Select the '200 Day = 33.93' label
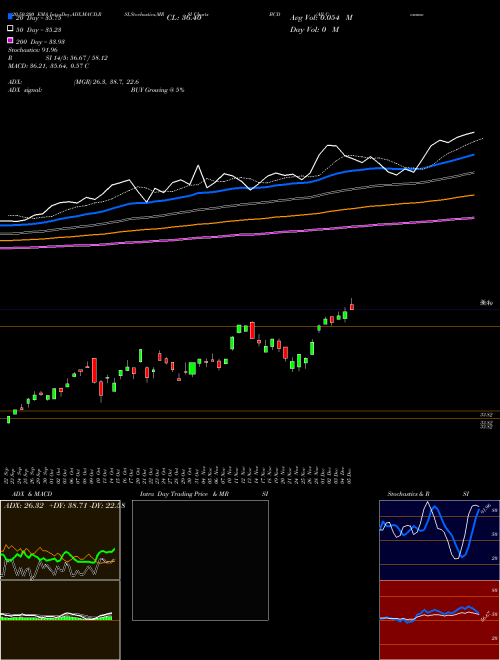500x660 pixels. (x=40, y=42)
